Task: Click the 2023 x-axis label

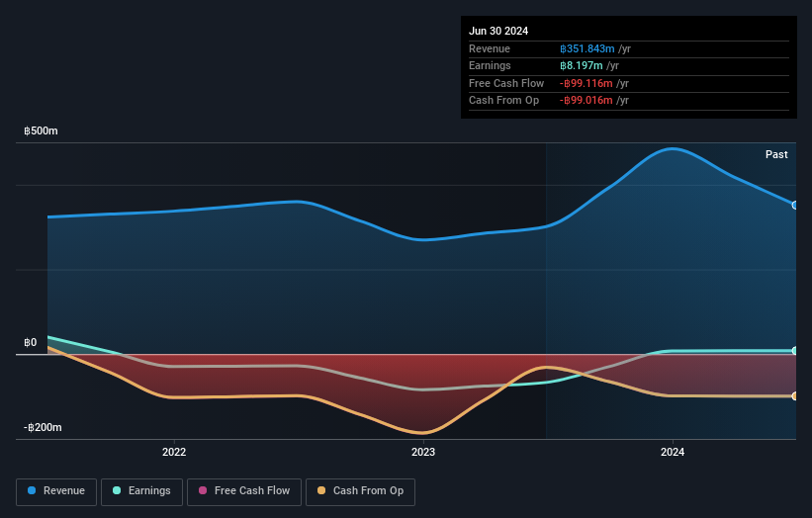Action: [423, 453]
